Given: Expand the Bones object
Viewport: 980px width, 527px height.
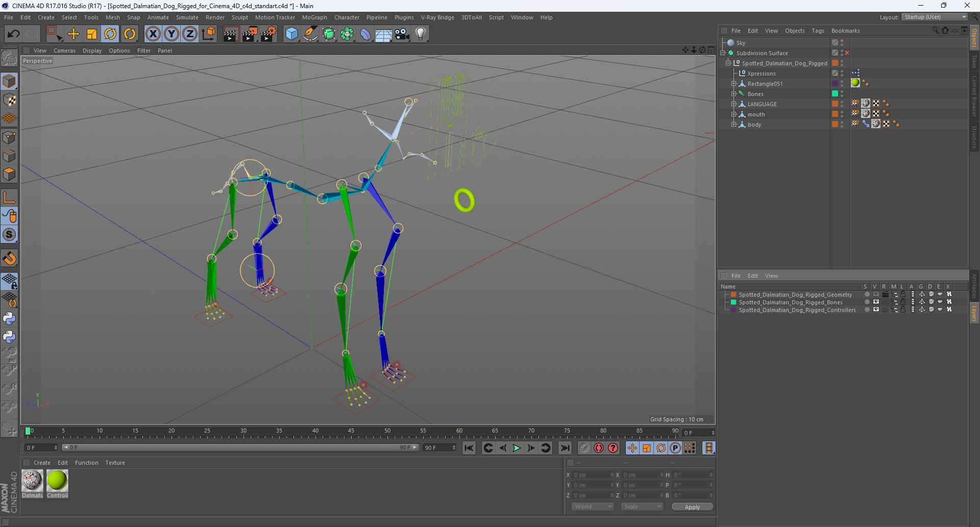Looking at the screenshot, I should click(x=734, y=94).
